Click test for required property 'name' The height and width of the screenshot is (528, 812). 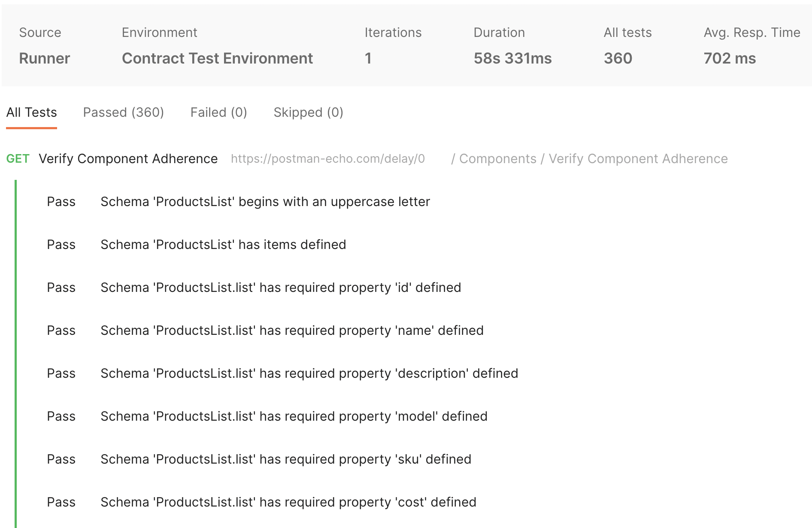tap(292, 331)
